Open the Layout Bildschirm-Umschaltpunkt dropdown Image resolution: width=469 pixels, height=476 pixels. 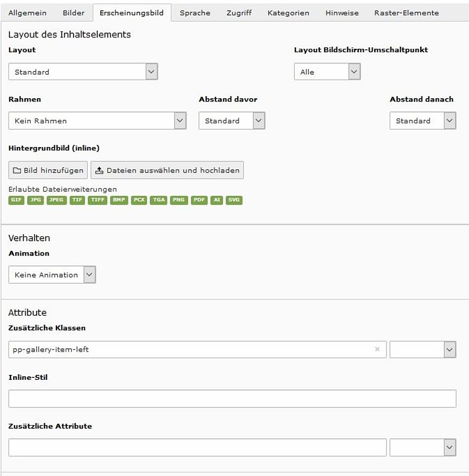[x=327, y=72]
